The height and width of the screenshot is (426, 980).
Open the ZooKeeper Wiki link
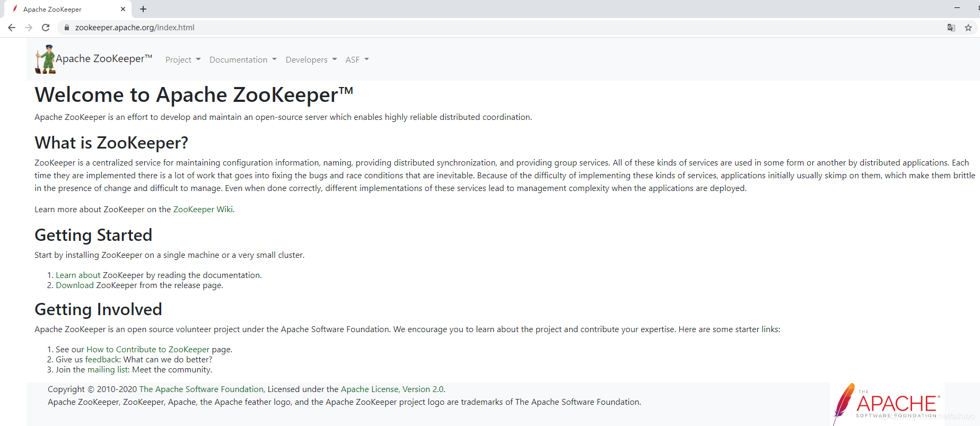pos(203,210)
